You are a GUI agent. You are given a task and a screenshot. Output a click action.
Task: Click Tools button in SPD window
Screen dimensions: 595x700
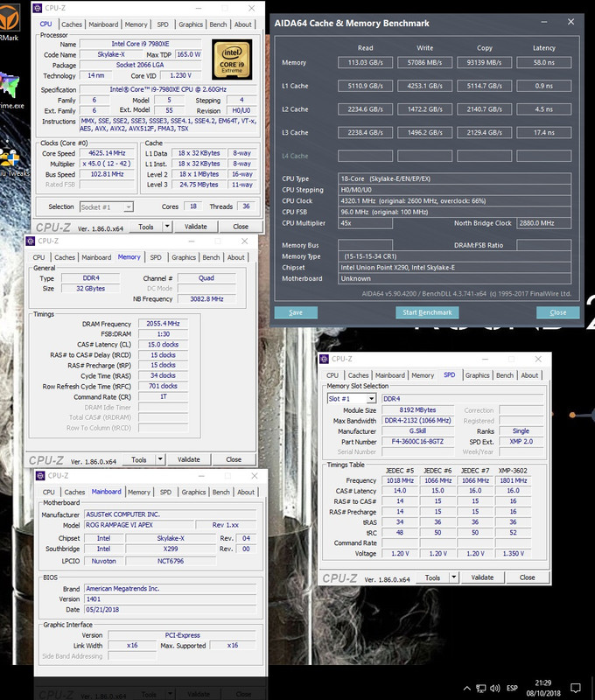click(432, 577)
